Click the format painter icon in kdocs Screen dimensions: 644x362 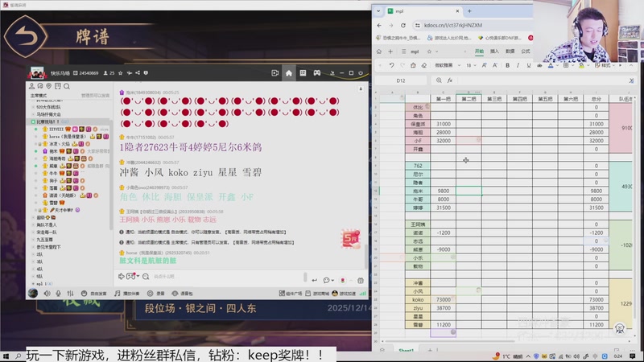click(413, 65)
